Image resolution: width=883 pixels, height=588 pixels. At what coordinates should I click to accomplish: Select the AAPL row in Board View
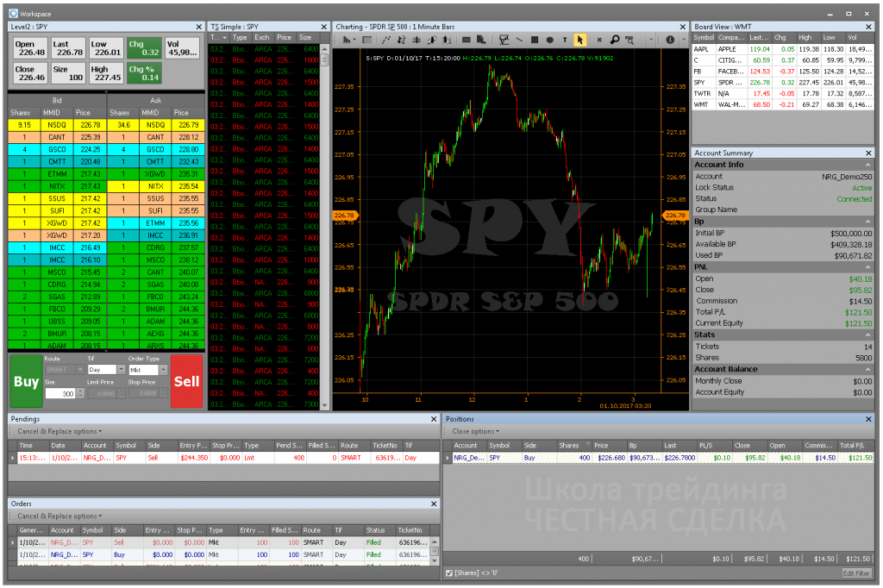[x=783, y=49]
